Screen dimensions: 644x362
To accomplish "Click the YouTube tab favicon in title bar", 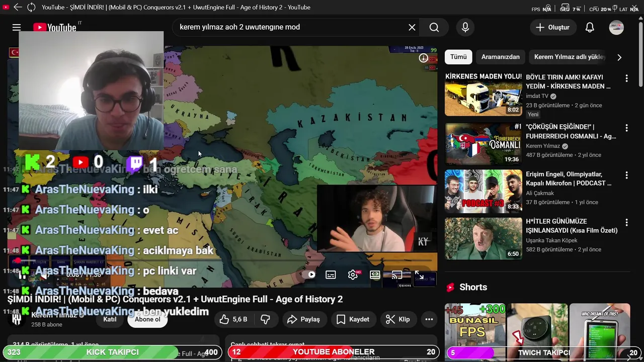I will (6, 7).
